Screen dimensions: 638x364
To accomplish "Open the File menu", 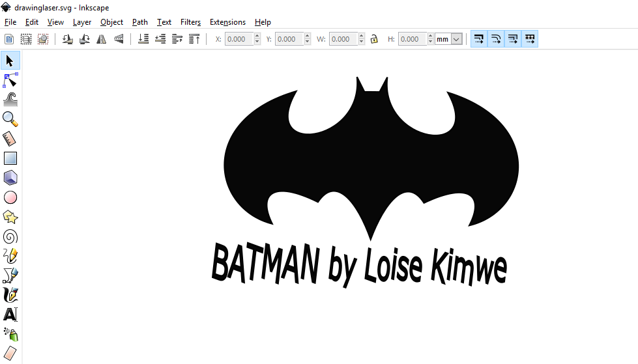I will (x=10, y=22).
